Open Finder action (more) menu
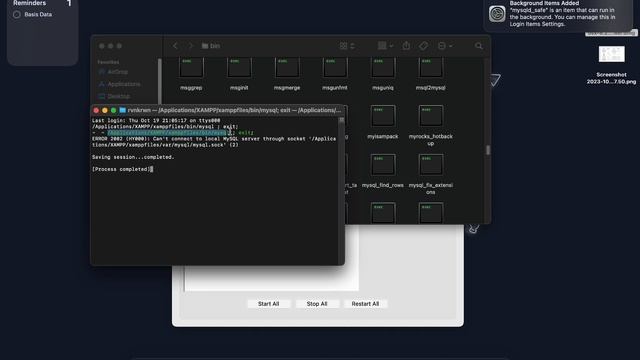 pyautogui.click(x=445, y=46)
